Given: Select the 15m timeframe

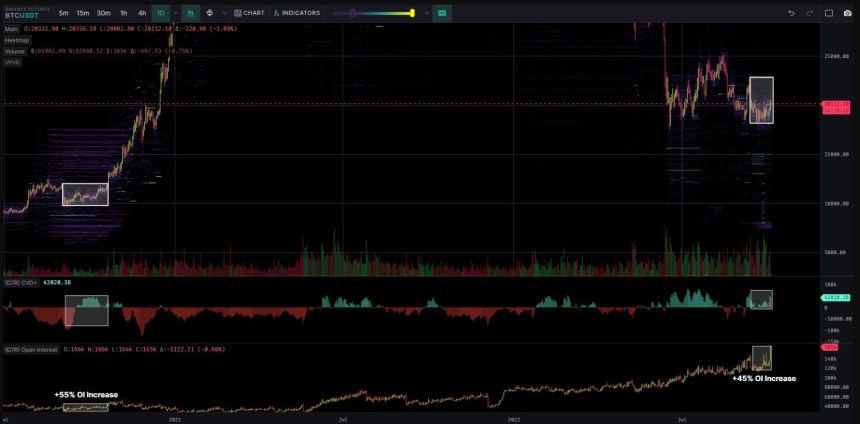Looking at the screenshot, I should pos(82,13).
